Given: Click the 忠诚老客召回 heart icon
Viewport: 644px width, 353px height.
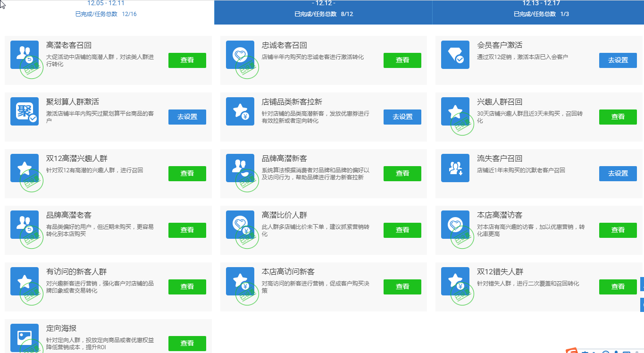Looking at the screenshot, I should [240, 55].
